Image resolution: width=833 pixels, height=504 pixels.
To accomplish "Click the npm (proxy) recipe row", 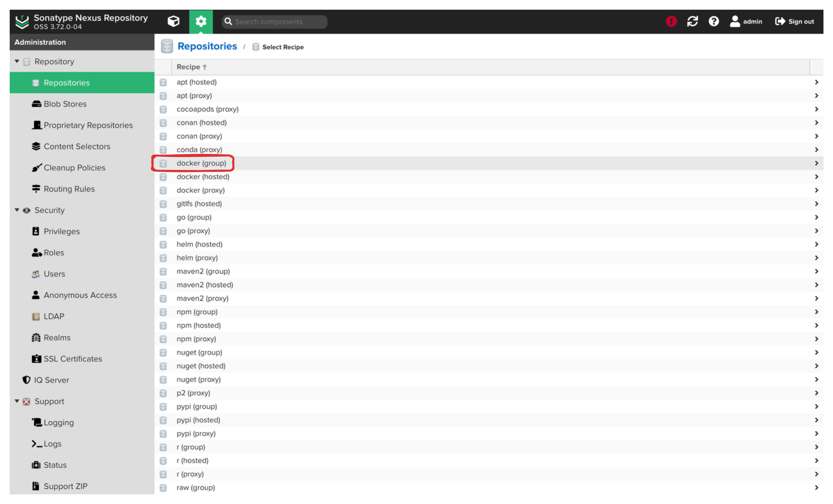I will (197, 339).
